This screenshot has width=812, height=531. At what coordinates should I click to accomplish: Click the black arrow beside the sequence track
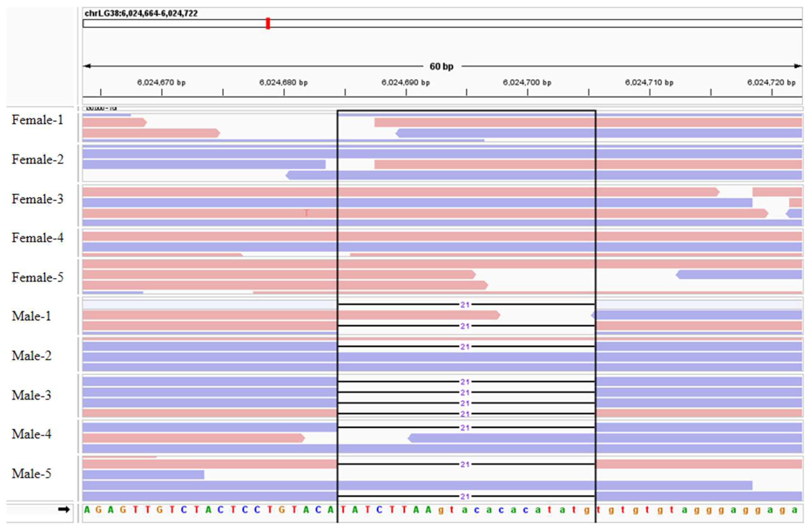click(63, 509)
